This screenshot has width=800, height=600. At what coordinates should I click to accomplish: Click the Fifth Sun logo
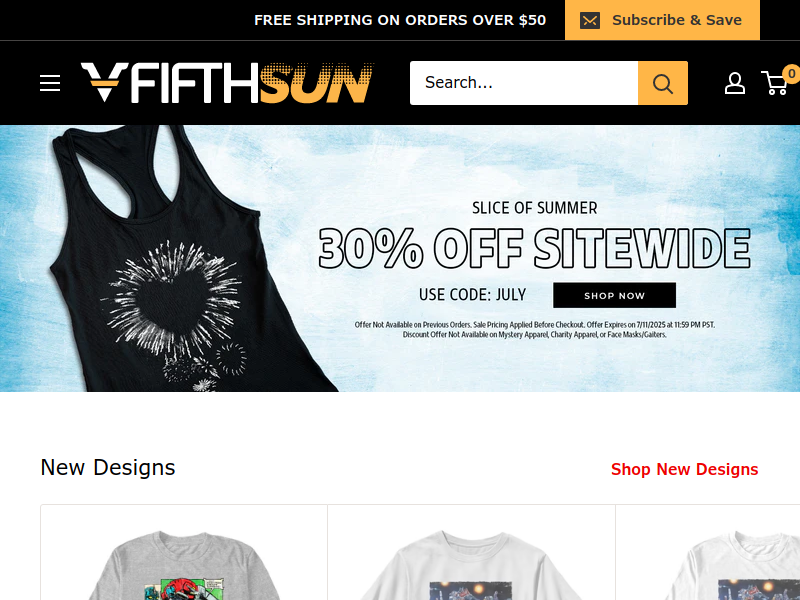(x=227, y=83)
